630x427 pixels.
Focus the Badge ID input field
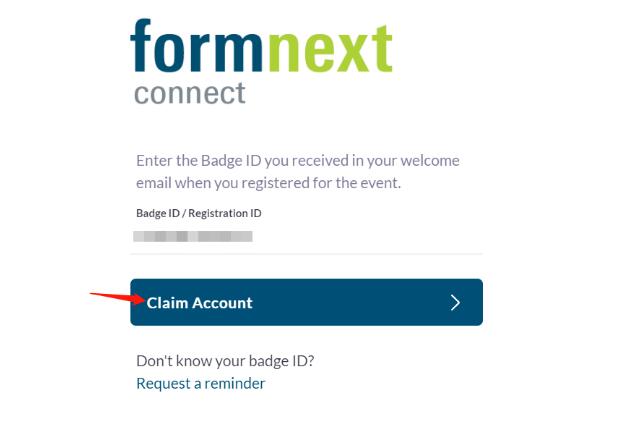click(x=306, y=236)
